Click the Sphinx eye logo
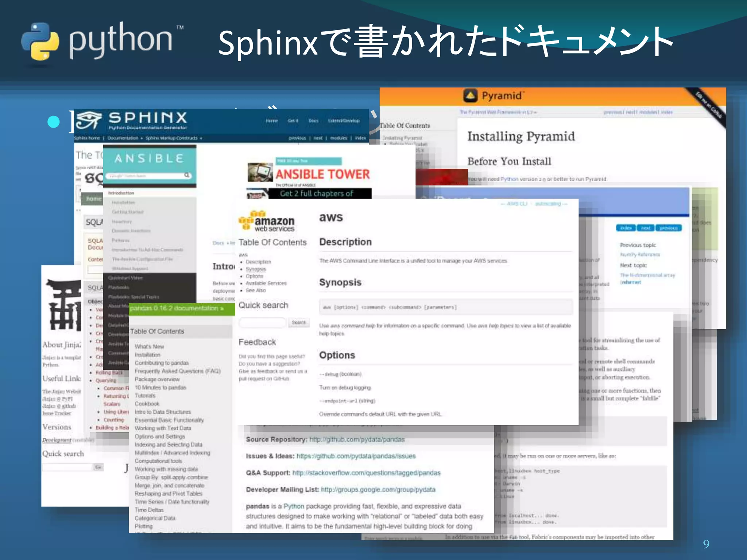 89,121
